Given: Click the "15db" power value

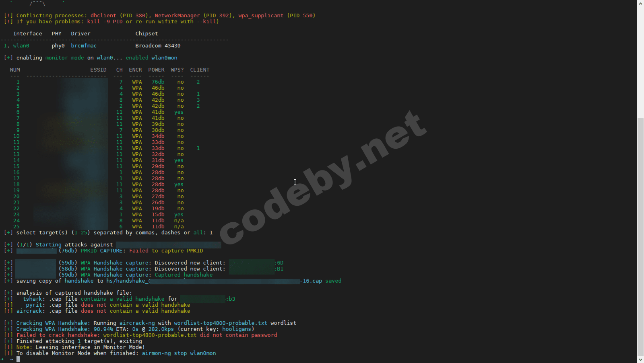Looking at the screenshot, I should pyautogui.click(x=158, y=215).
